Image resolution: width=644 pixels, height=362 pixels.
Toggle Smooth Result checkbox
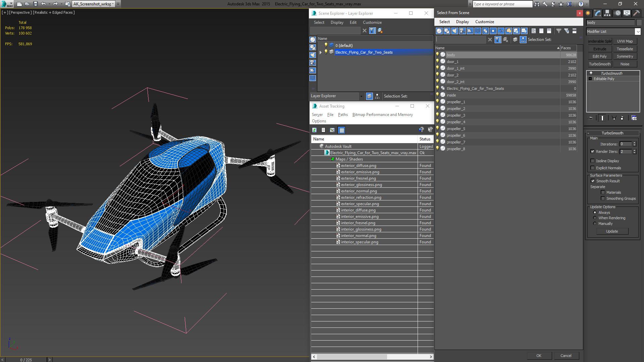[x=593, y=181]
